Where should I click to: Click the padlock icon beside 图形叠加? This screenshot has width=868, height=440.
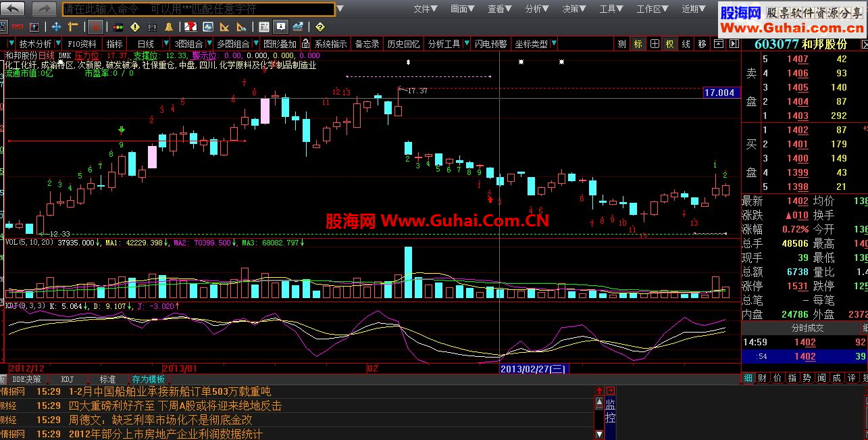pos(305,44)
